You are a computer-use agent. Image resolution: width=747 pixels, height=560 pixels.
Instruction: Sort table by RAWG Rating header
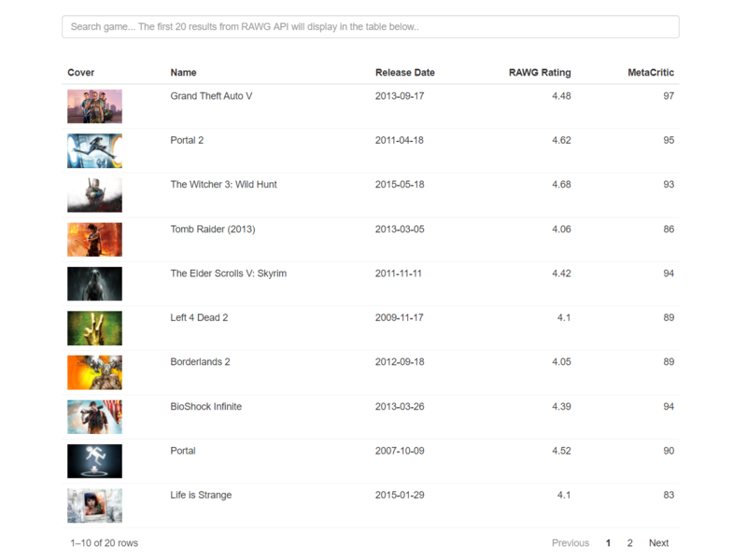[540, 73]
